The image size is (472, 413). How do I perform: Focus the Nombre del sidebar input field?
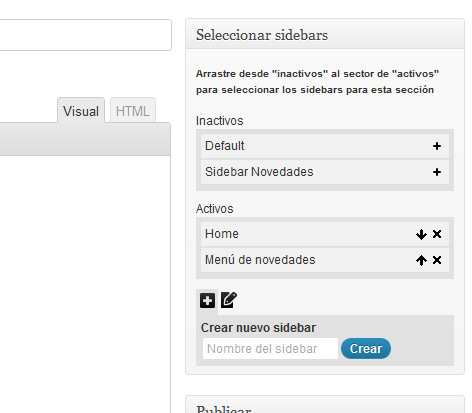(x=270, y=349)
